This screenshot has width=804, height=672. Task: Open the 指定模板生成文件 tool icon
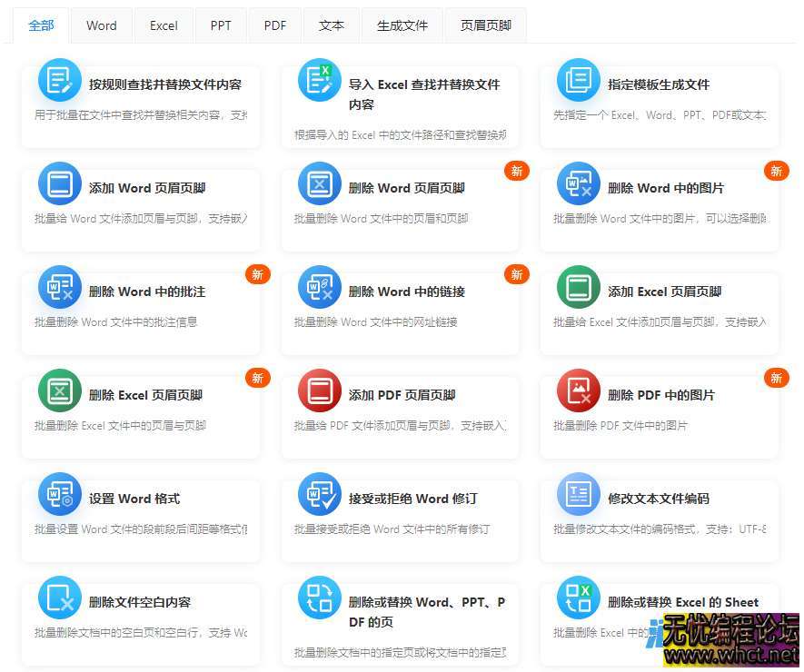(578, 80)
